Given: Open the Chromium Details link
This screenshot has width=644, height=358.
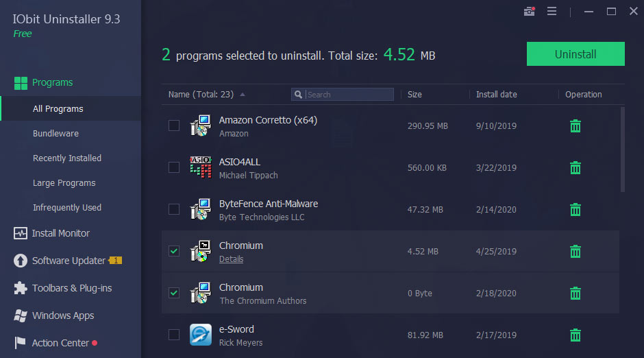Looking at the screenshot, I should (232, 259).
